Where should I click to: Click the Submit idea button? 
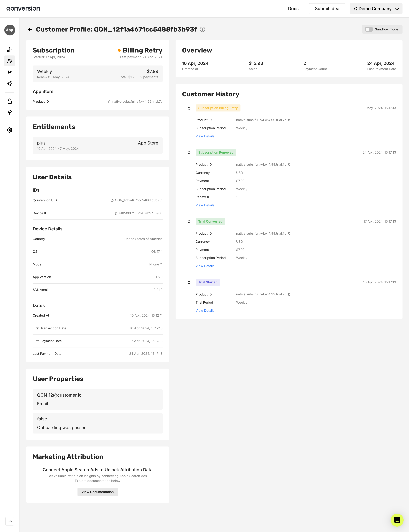click(327, 9)
